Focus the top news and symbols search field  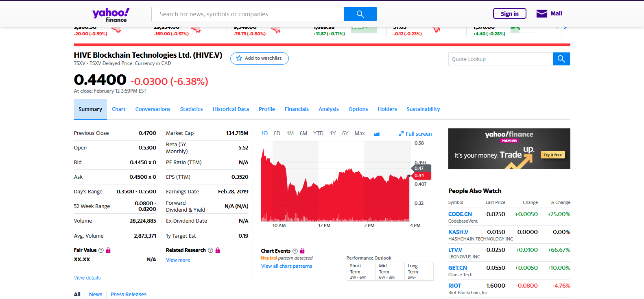pos(247,14)
